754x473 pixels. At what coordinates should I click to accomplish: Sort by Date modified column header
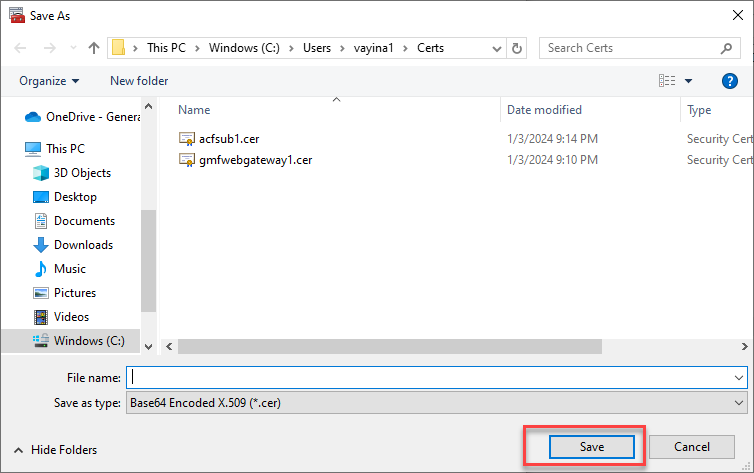[544, 110]
